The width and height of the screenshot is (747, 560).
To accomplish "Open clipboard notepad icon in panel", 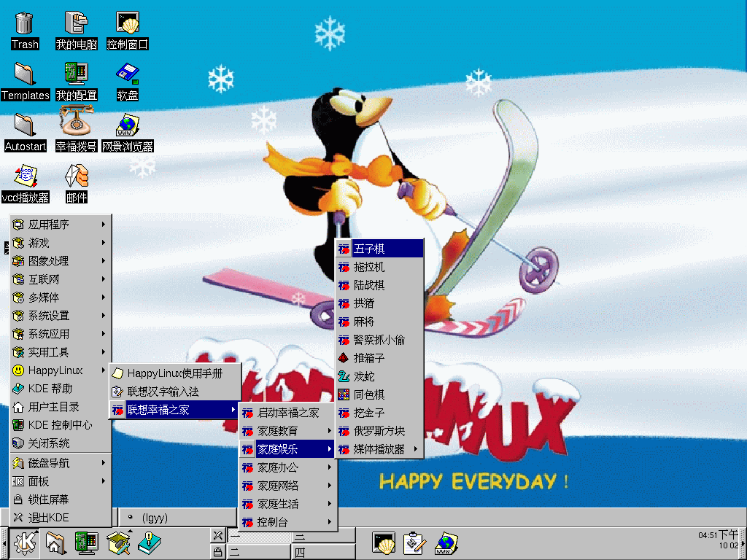I will pyautogui.click(x=414, y=543).
